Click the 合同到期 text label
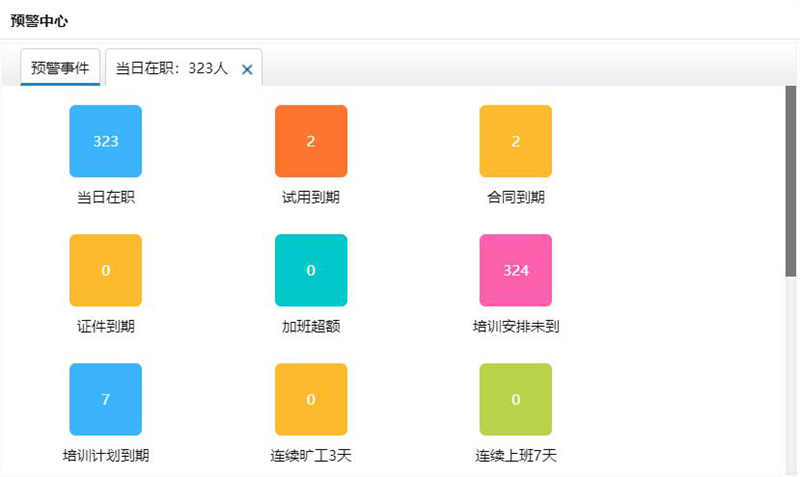The image size is (800, 477). pos(516,197)
